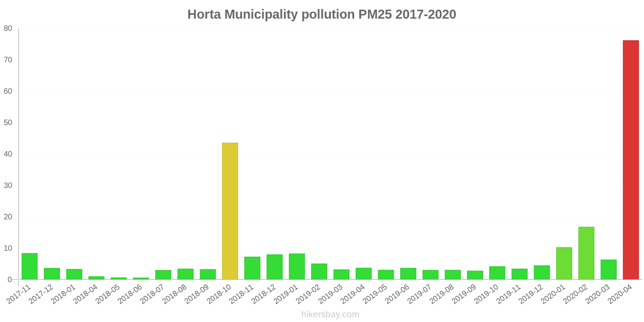
Task: Select the 2018-12 bar
Action: coord(275,267)
